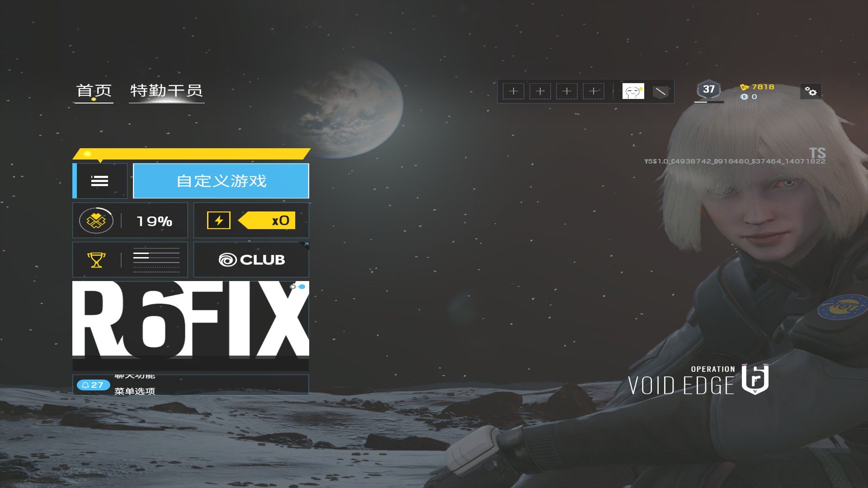Click the settings gear icon
The width and height of the screenshot is (868, 488).
coord(810,90)
